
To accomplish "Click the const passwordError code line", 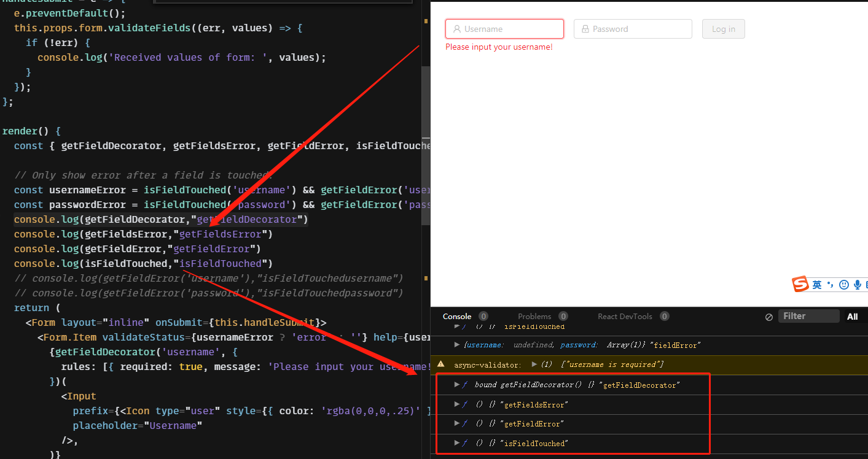I will tap(221, 204).
